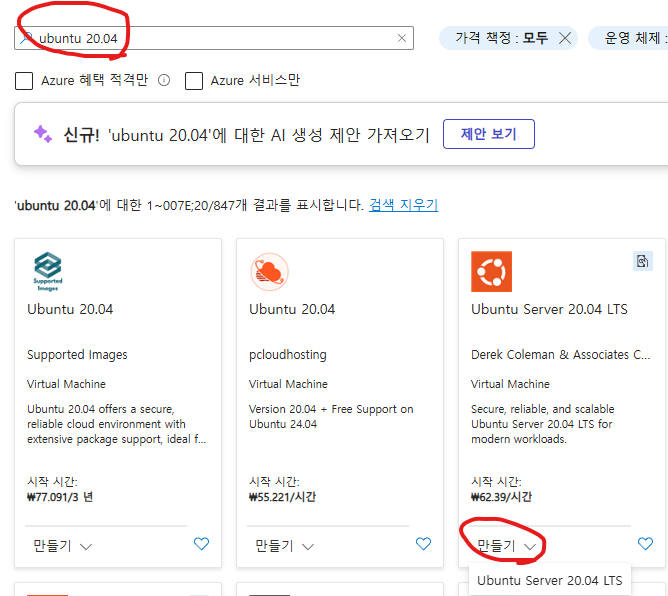Click the 제안 보기 button
This screenshot has height=596, width=668.
point(489,134)
